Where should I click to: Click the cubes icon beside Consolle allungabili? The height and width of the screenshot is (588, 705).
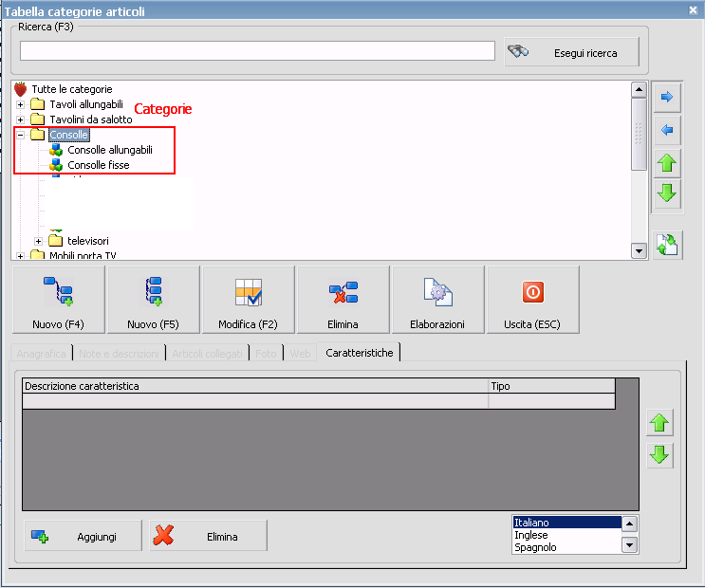pos(56,150)
